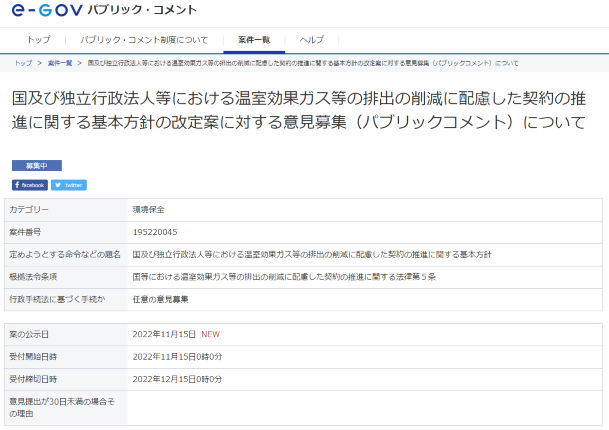This screenshot has width=609, height=430.
Task: Open the ヘルプ navigation tab
Action: 312,40
